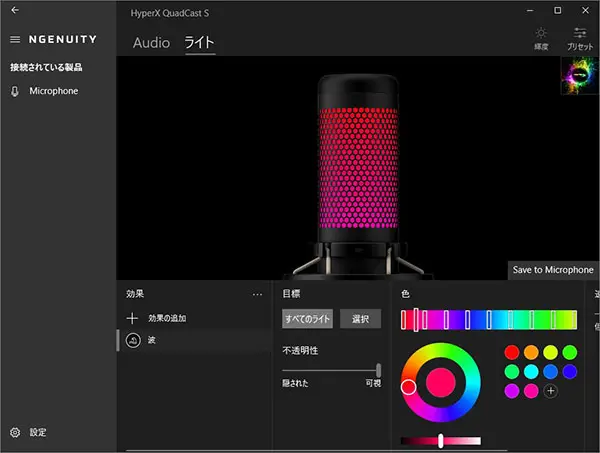Pick the yellow color swatch

550,352
